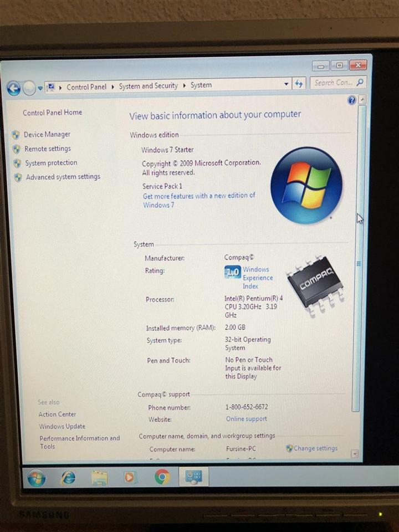Open the address bar history dropdown
The image size is (399, 532).
coord(287,84)
